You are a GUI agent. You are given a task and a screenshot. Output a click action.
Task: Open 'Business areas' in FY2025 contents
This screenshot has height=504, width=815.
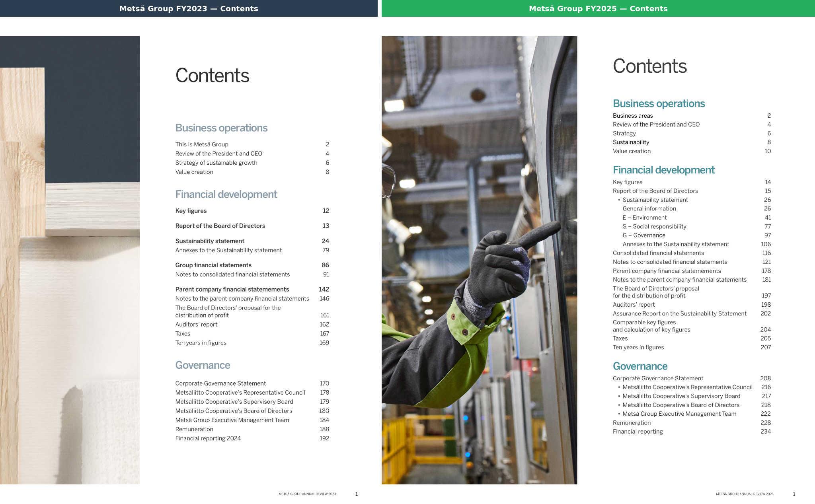pyautogui.click(x=633, y=116)
